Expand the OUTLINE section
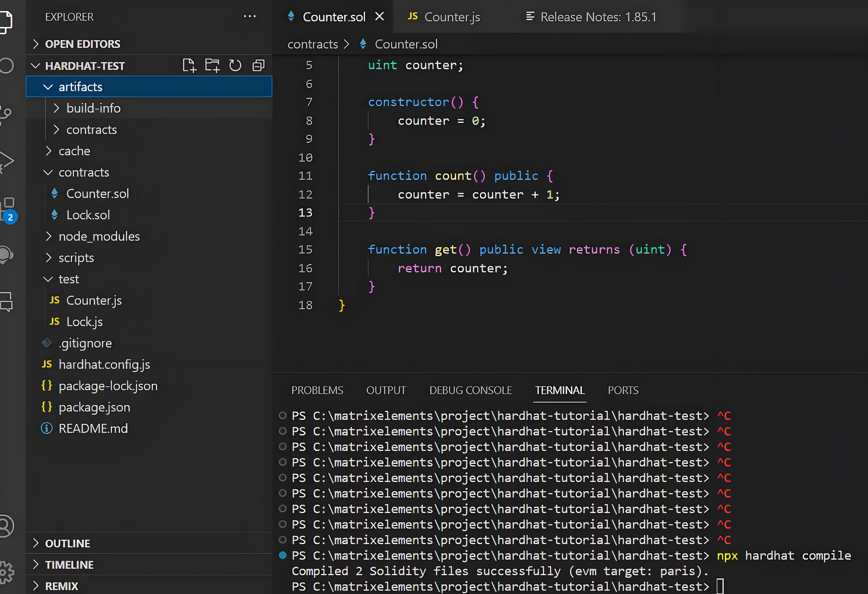The width and height of the screenshot is (868, 594). [x=149, y=543]
